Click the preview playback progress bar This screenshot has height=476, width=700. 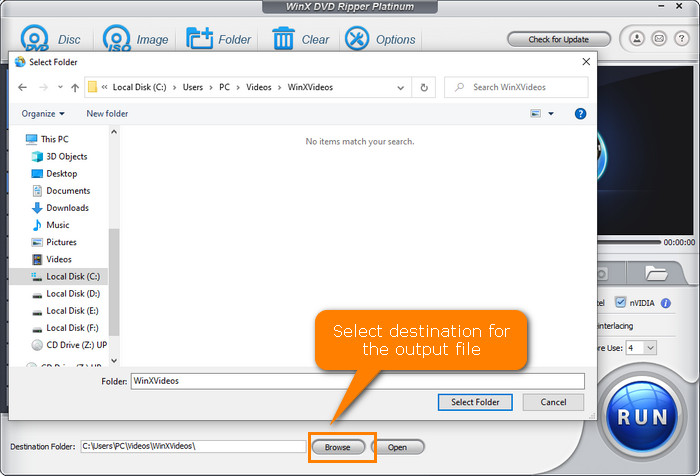point(629,242)
